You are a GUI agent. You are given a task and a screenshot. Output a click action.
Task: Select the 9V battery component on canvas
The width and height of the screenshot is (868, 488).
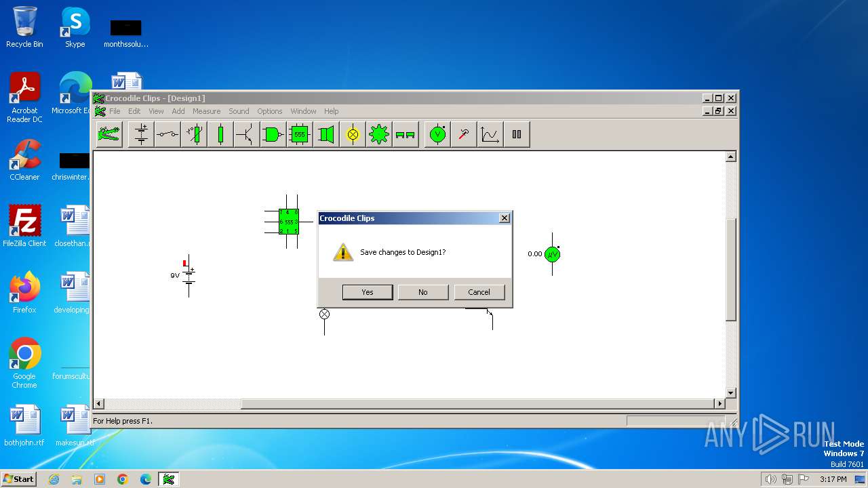[188, 274]
